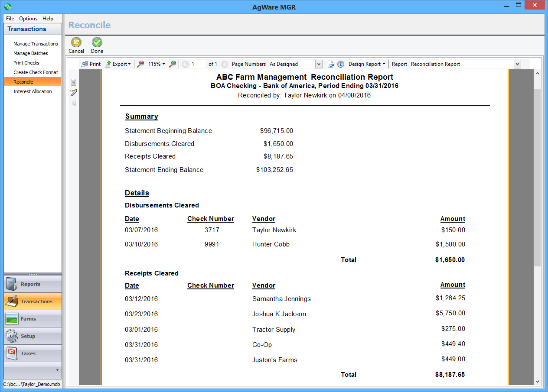
Task: Click the Cancel icon in the Reconcile toolbar
Action: pyautogui.click(x=76, y=42)
